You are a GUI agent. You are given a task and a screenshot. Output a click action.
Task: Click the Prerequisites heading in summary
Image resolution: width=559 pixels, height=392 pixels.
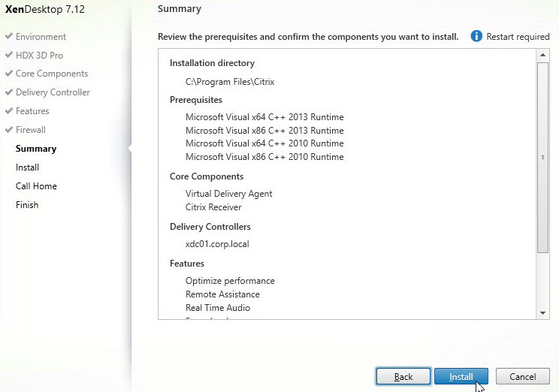[195, 100]
